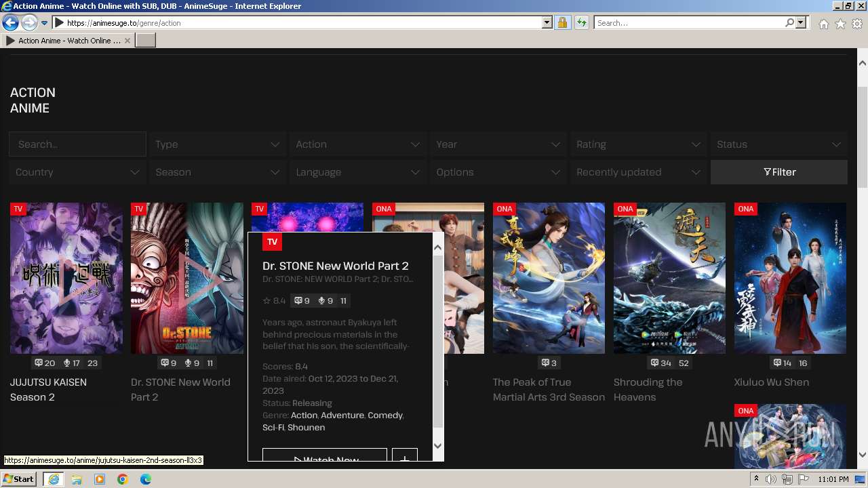Image resolution: width=868 pixels, height=488 pixels.
Task: Click the page scrollbar down arrow
Action: (863, 455)
